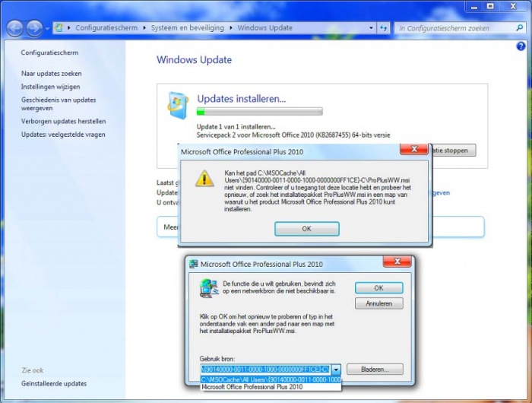Open address bar history dropdown
This screenshot has height=403, width=532.
(371, 28)
